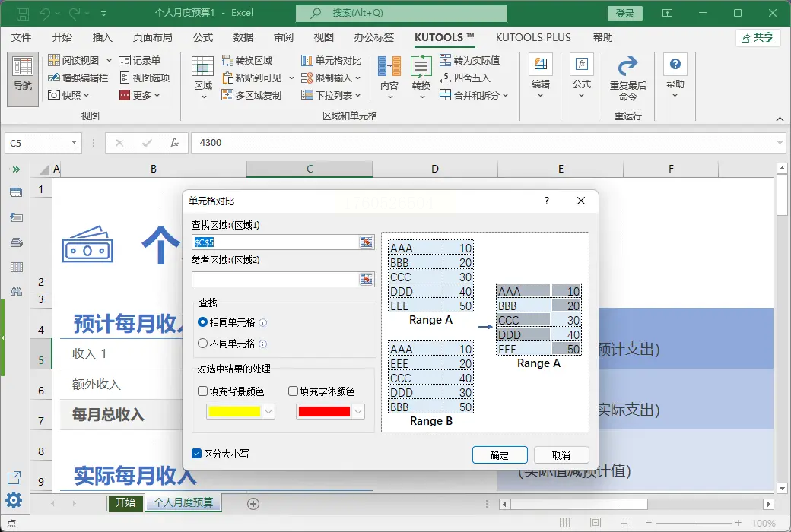The height and width of the screenshot is (532, 791).
Task: Click the 四舍五入 round tool
Action: 465,78
